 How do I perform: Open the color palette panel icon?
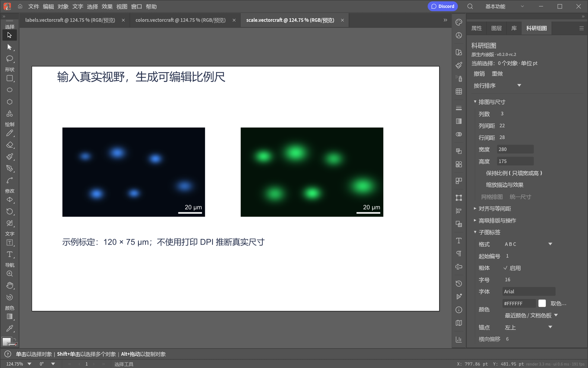tap(459, 22)
